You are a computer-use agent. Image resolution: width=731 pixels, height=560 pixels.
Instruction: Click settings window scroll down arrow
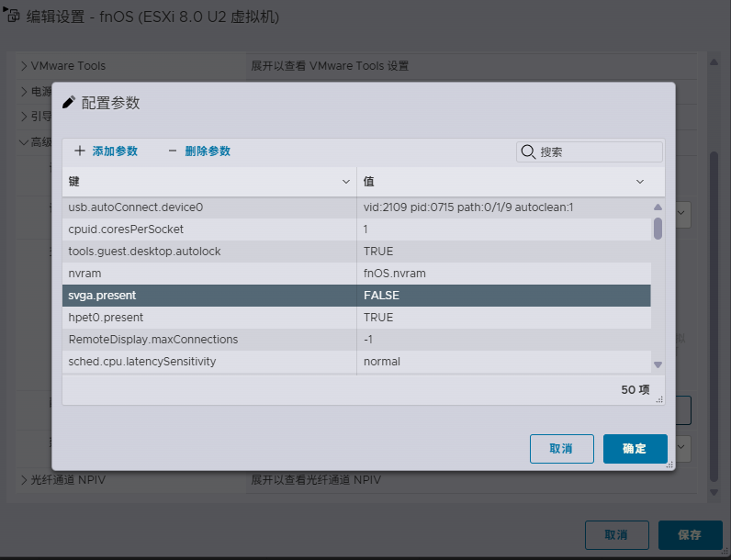point(714,492)
